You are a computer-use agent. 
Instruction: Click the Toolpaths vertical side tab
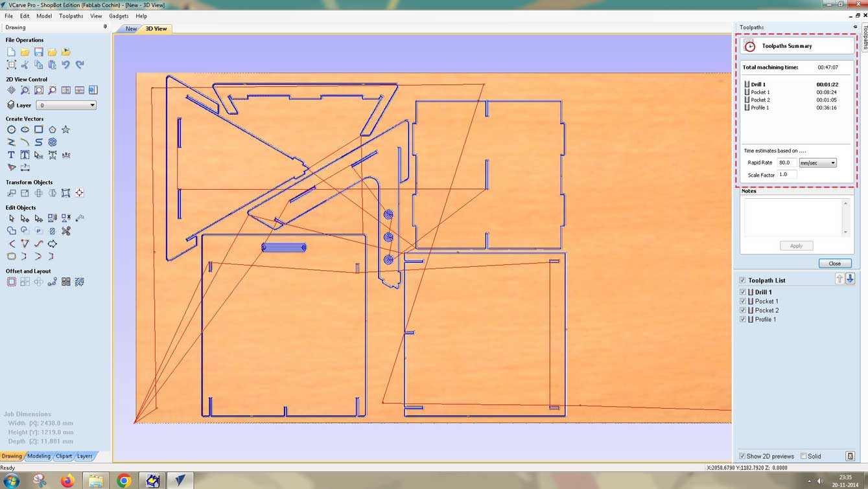(864, 37)
